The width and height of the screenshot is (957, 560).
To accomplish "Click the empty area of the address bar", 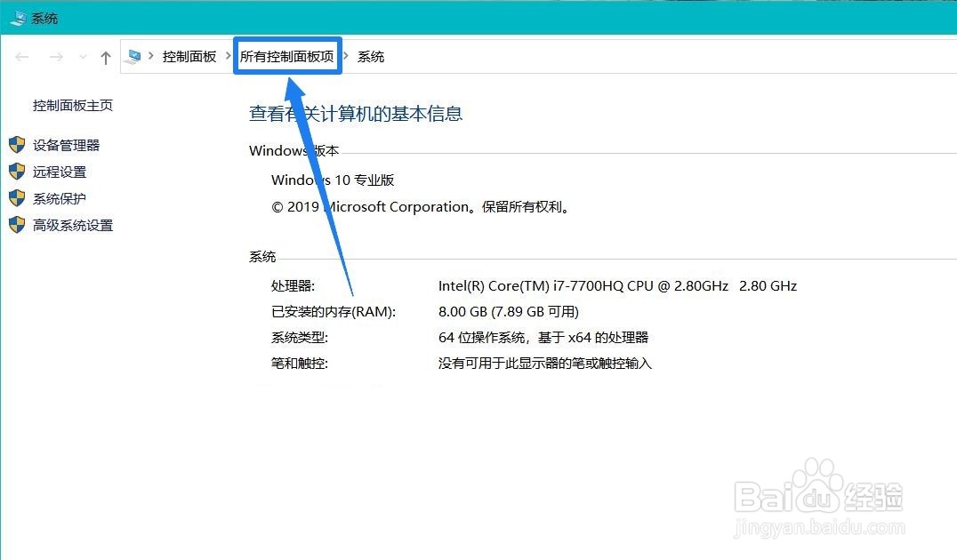I will pos(623,56).
